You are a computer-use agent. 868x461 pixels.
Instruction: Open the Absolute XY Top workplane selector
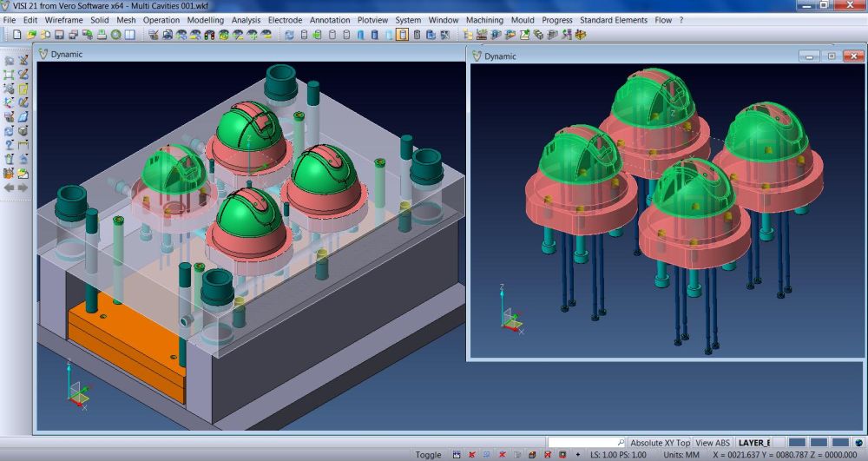tap(660, 442)
